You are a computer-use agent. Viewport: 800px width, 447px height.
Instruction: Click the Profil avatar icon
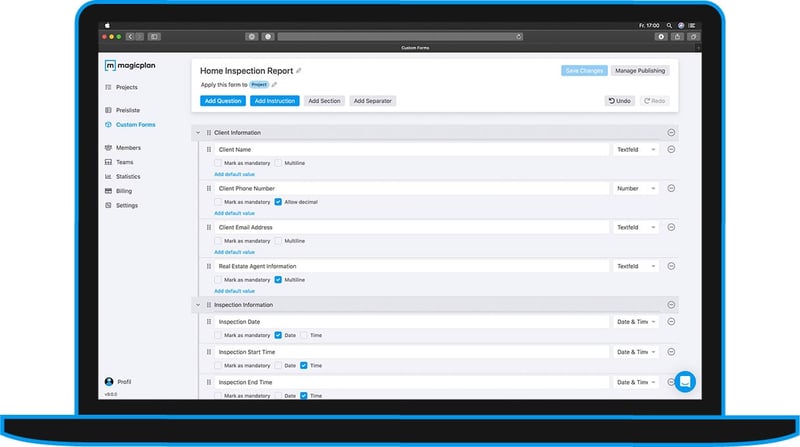coord(109,382)
